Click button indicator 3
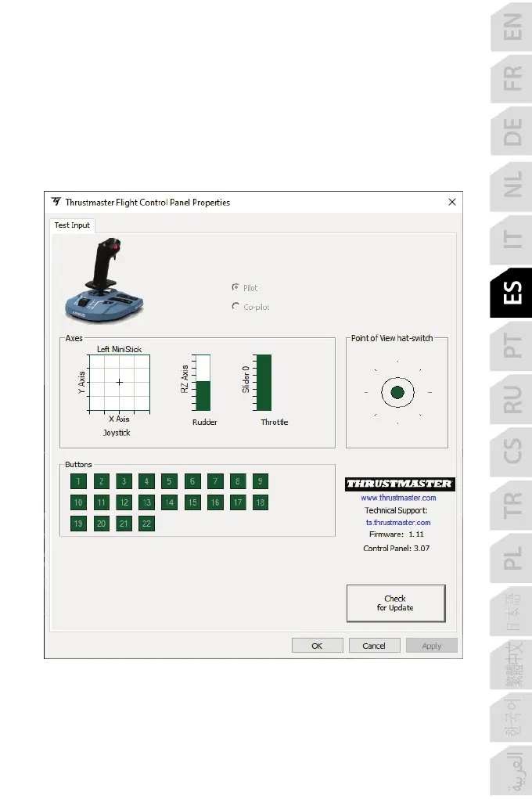 124,481
